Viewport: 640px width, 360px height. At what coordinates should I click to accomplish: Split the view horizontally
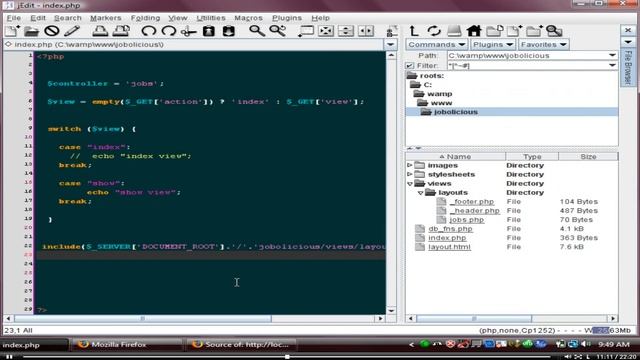pyautogui.click(x=346, y=31)
